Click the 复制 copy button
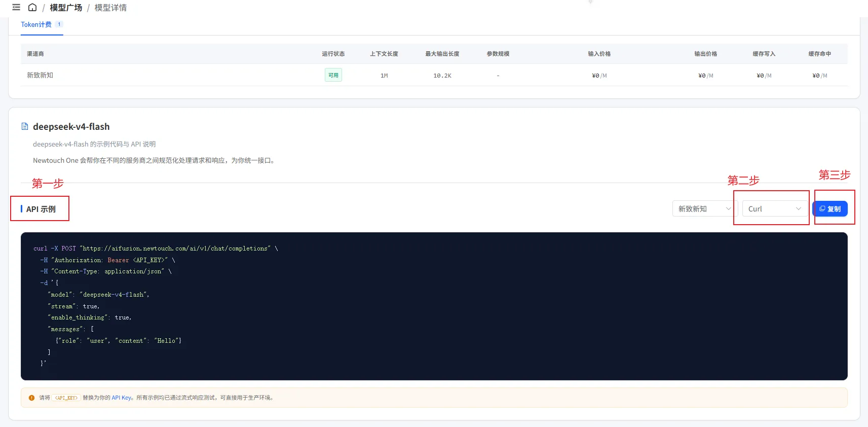This screenshot has width=868, height=427. pos(830,209)
